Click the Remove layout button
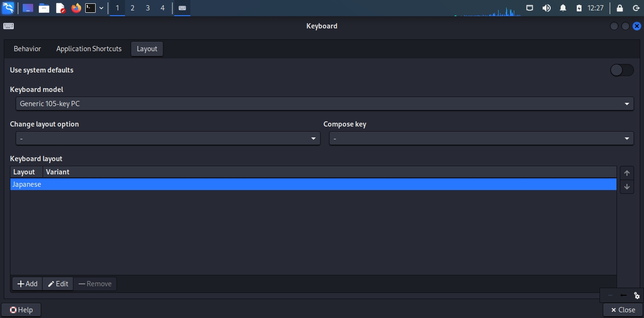The height and width of the screenshot is (318, 644). click(95, 284)
